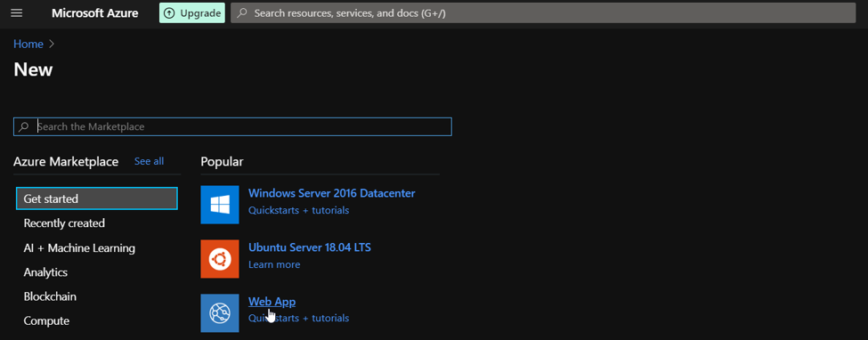The image size is (868, 340).
Task: Click the Popular section heading
Action: click(x=222, y=162)
